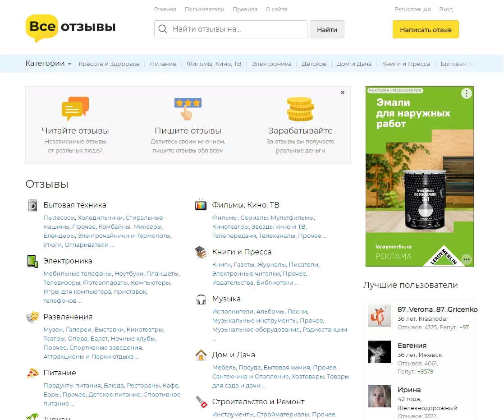
Task: Open the Евгения user name link
Action: click(412, 346)
